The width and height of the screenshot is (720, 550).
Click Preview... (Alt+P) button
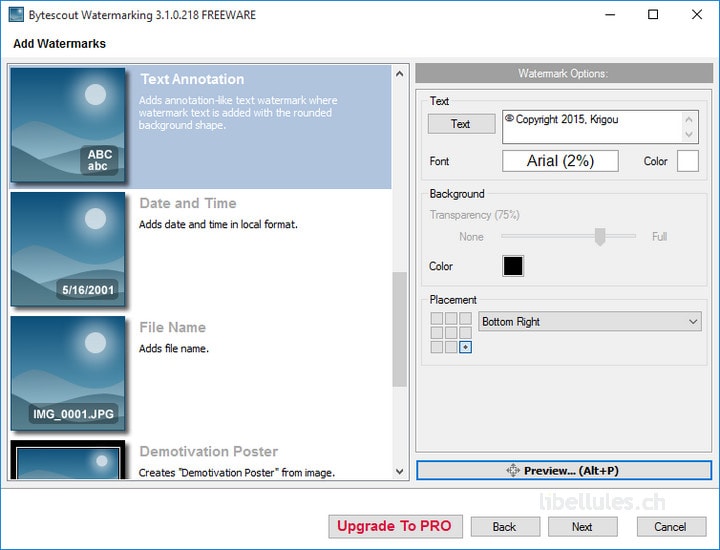(563, 471)
